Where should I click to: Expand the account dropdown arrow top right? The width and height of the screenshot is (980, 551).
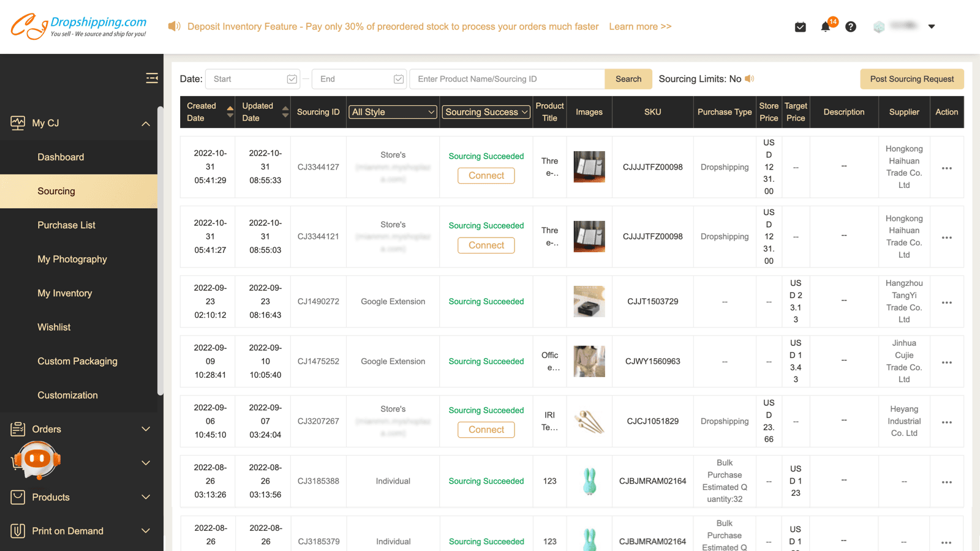pos(932,26)
